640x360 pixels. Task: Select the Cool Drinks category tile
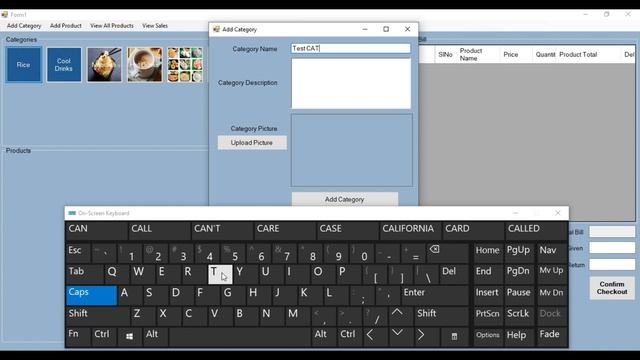pyautogui.click(x=64, y=65)
